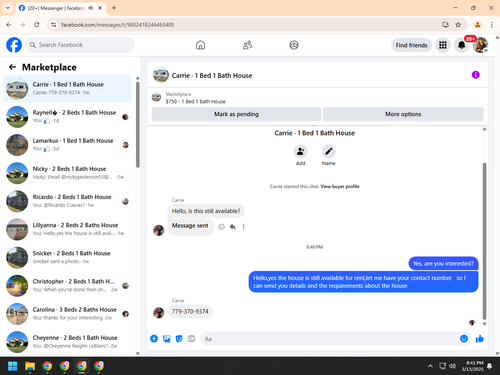Reply to the 'Message sent' bubble
500x375 pixels.
[233, 227]
